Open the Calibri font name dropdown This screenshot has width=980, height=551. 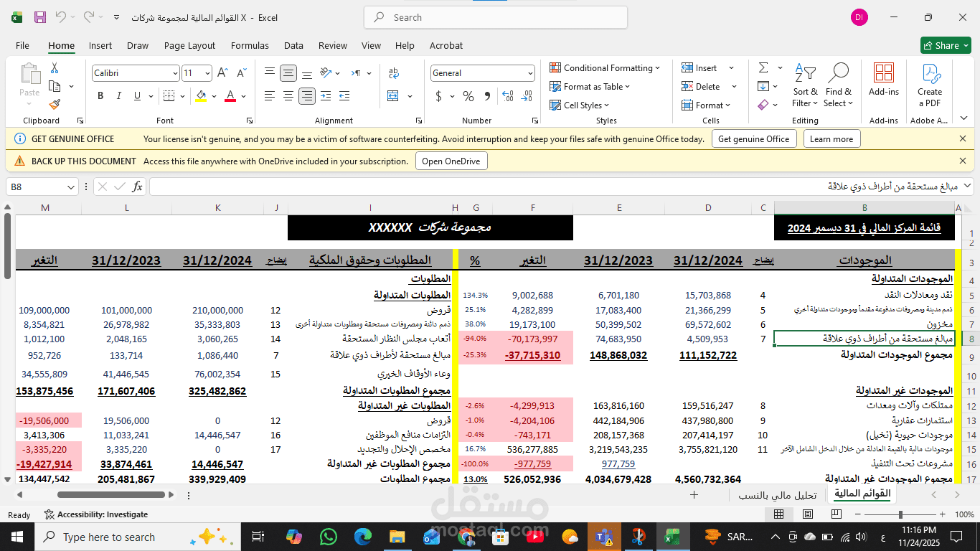tap(175, 73)
